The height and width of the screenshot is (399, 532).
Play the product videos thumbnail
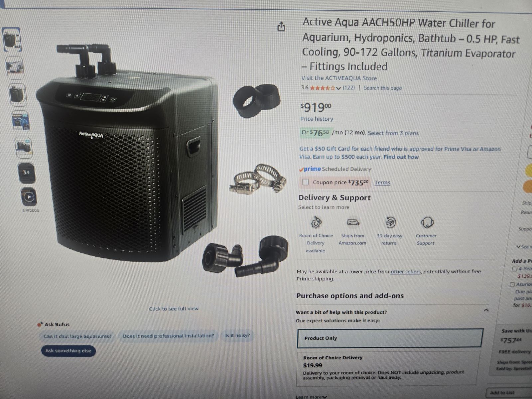[29, 197]
